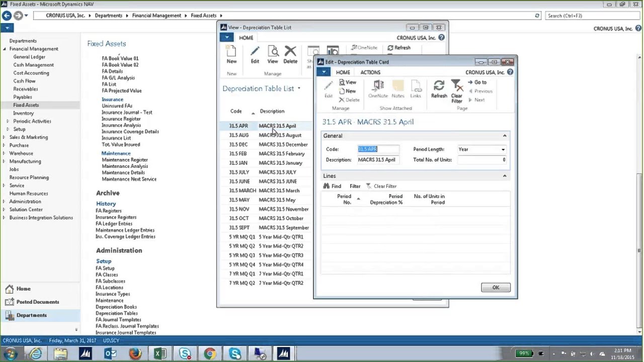Image resolution: width=644 pixels, height=362 pixels.
Task: Open Depreciation Books link
Action: [116, 307]
